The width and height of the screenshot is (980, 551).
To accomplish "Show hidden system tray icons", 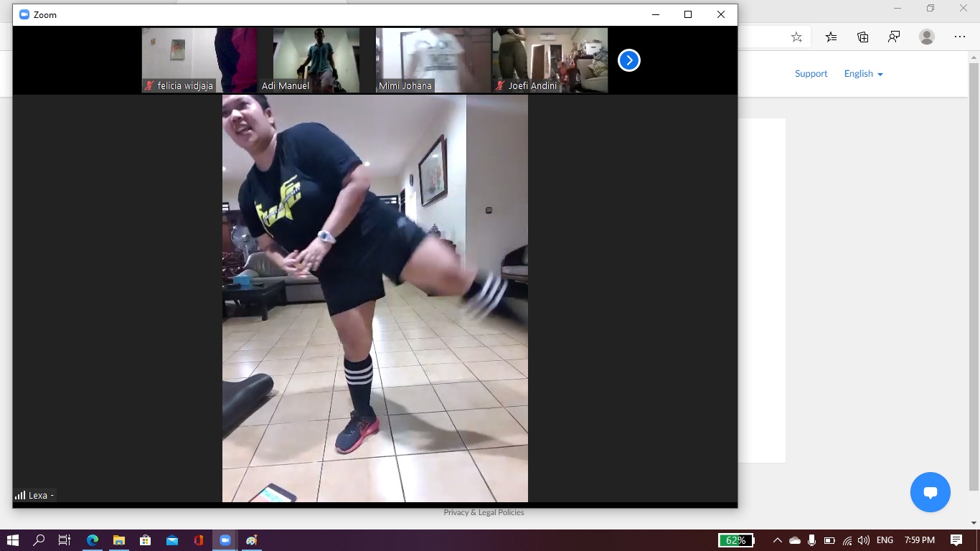I will click(777, 540).
